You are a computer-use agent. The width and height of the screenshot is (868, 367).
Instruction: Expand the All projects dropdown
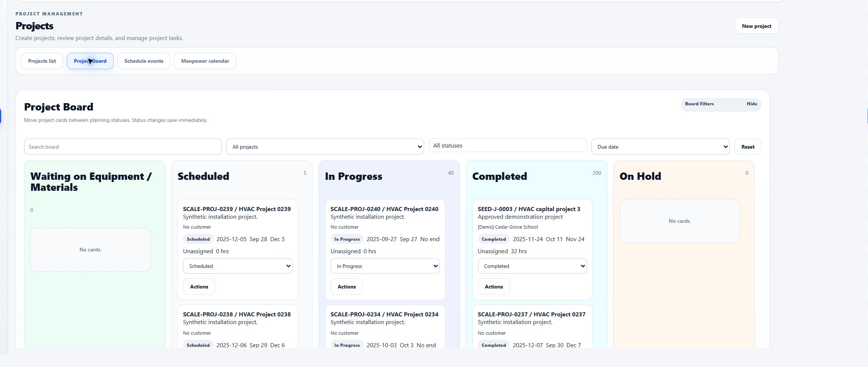(325, 147)
